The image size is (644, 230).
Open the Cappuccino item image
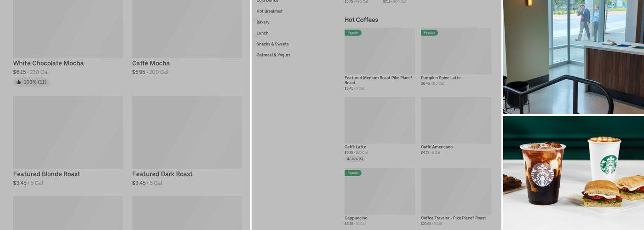click(x=379, y=191)
